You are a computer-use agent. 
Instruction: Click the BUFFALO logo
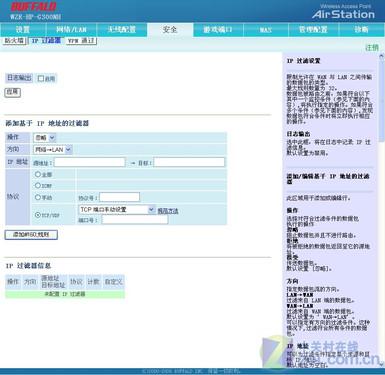tap(34, 7)
